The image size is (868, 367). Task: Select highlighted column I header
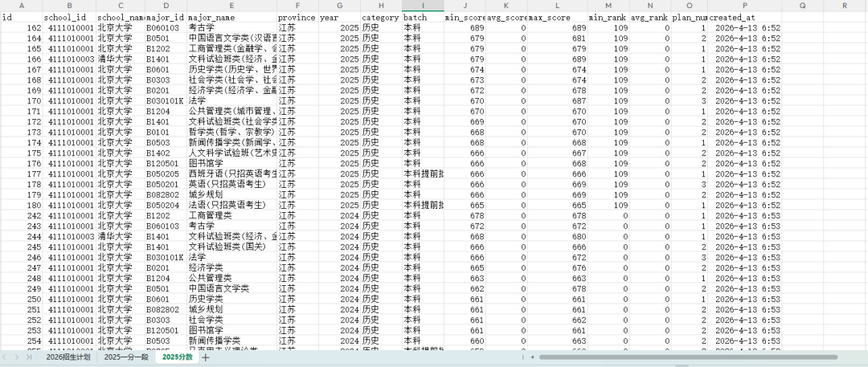tap(423, 6)
